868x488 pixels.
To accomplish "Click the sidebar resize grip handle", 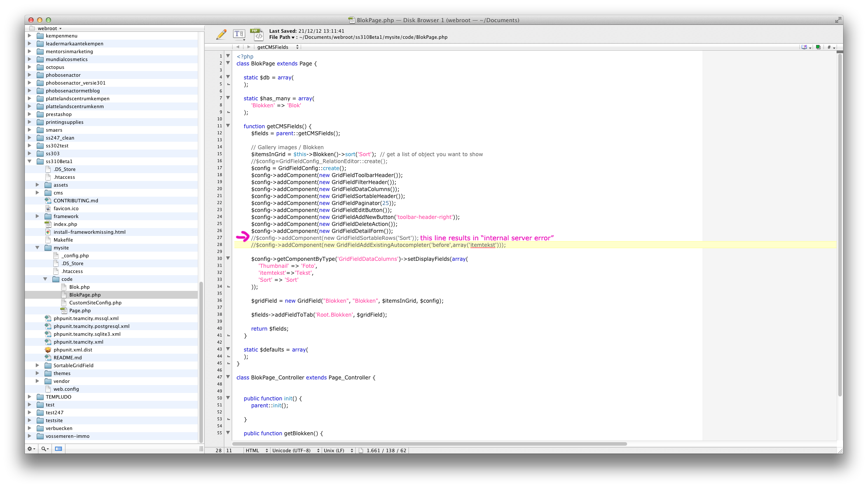I will 201,449.
